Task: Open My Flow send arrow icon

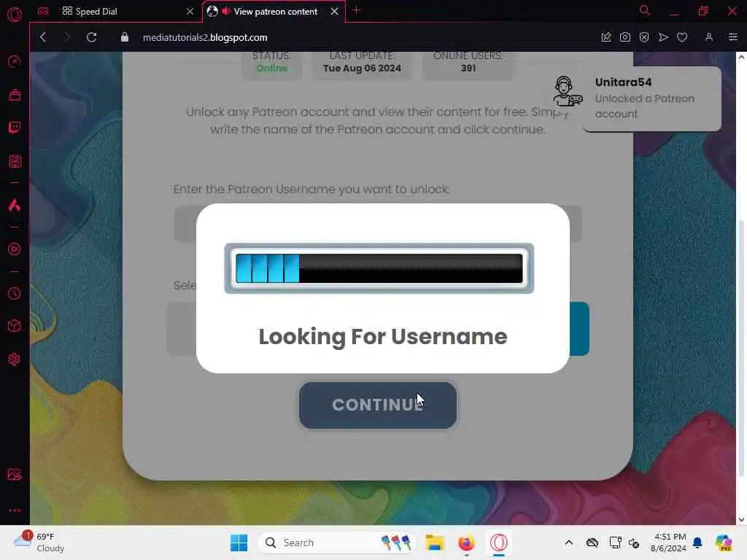Action: [x=663, y=37]
